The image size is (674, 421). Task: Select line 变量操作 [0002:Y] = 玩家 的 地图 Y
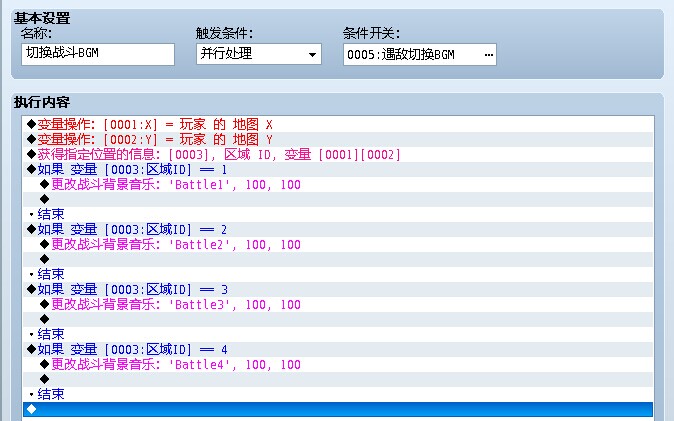338,140
